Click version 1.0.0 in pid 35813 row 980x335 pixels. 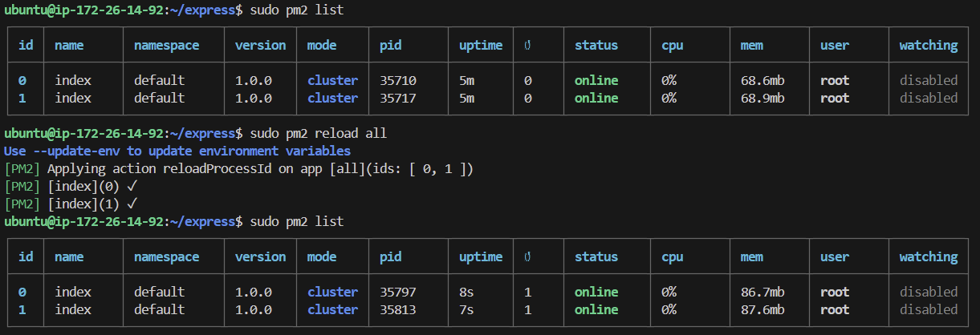point(254,309)
